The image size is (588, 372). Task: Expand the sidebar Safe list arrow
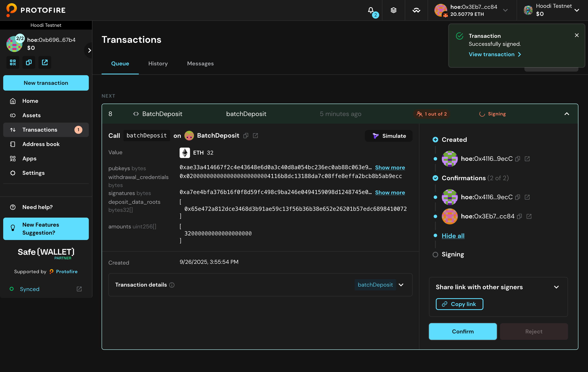coord(89,50)
